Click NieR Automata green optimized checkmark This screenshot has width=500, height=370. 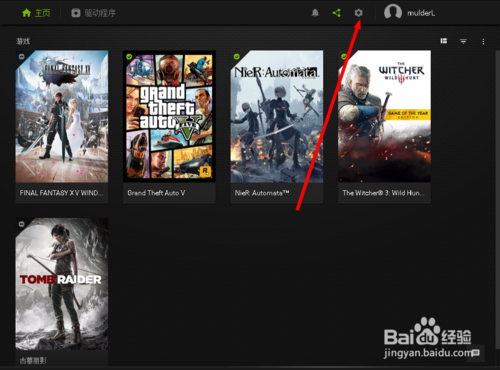coord(237,56)
